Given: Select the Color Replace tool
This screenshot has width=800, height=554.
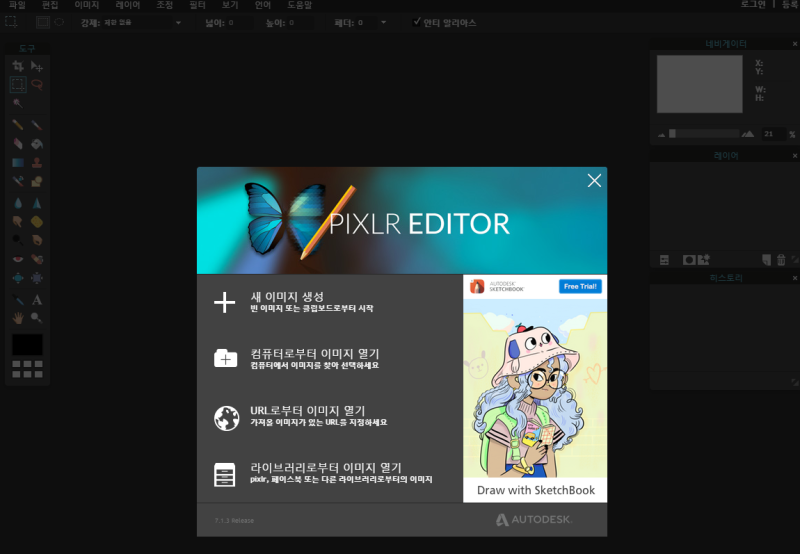Looking at the screenshot, I should tap(18, 181).
